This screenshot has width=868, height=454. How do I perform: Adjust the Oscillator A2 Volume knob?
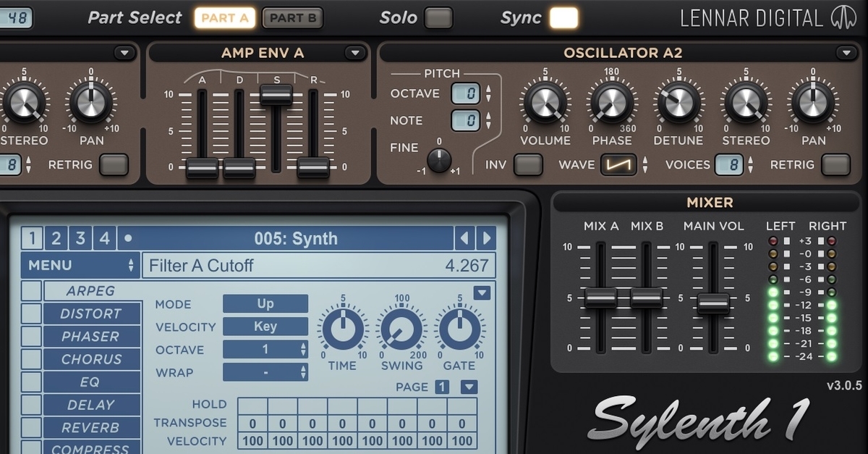point(545,104)
